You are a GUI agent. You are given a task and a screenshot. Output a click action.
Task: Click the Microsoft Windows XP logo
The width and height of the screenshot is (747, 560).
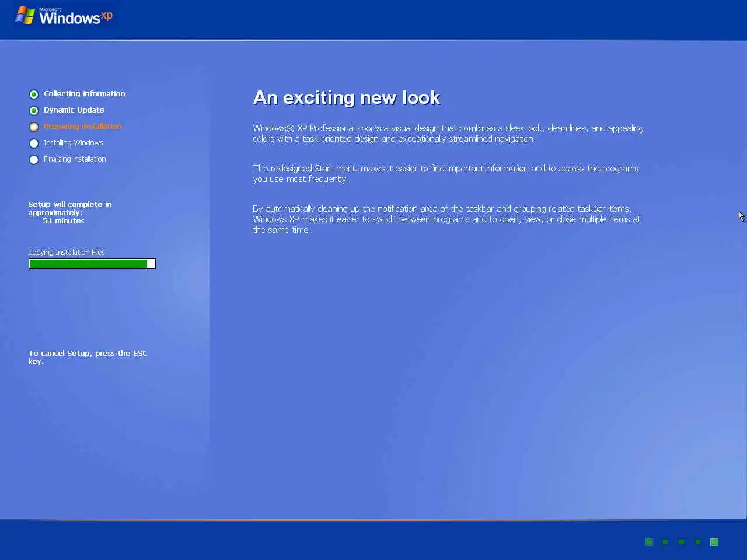64,16
